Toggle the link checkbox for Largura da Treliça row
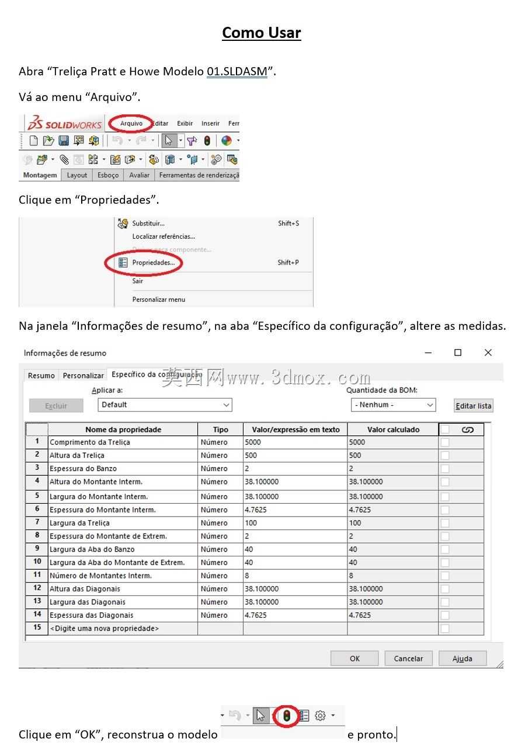532x756 pixels. [x=445, y=523]
